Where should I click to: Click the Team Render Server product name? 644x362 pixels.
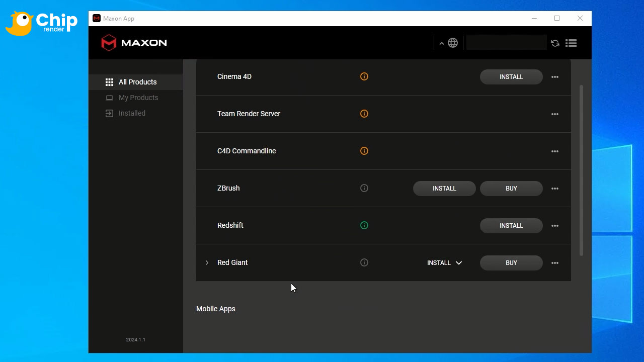tap(249, 114)
